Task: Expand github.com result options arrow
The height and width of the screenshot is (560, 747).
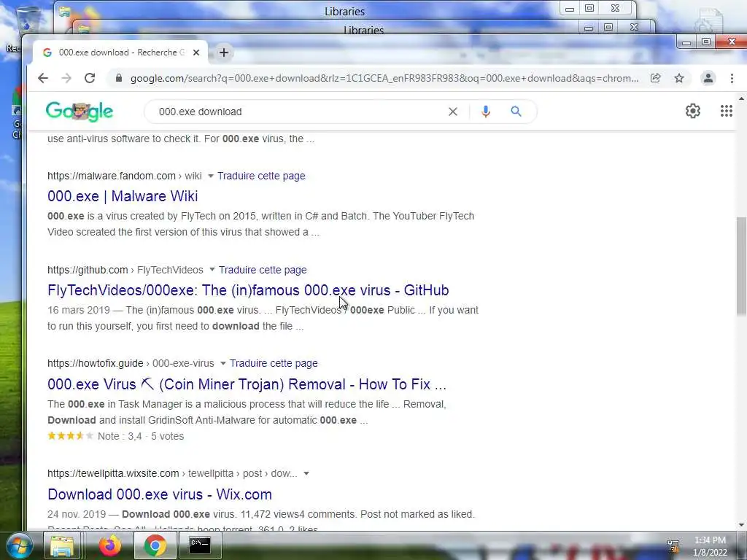Action: (x=212, y=270)
